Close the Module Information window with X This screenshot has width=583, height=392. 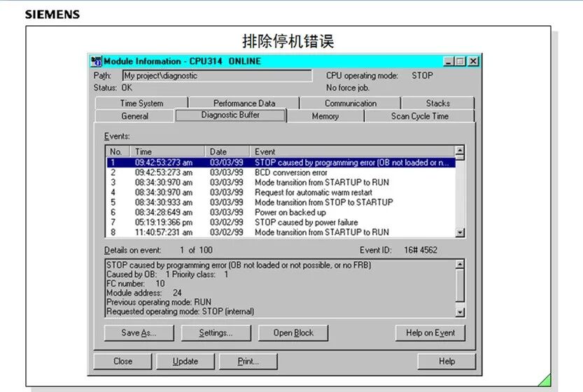click(x=473, y=62)
